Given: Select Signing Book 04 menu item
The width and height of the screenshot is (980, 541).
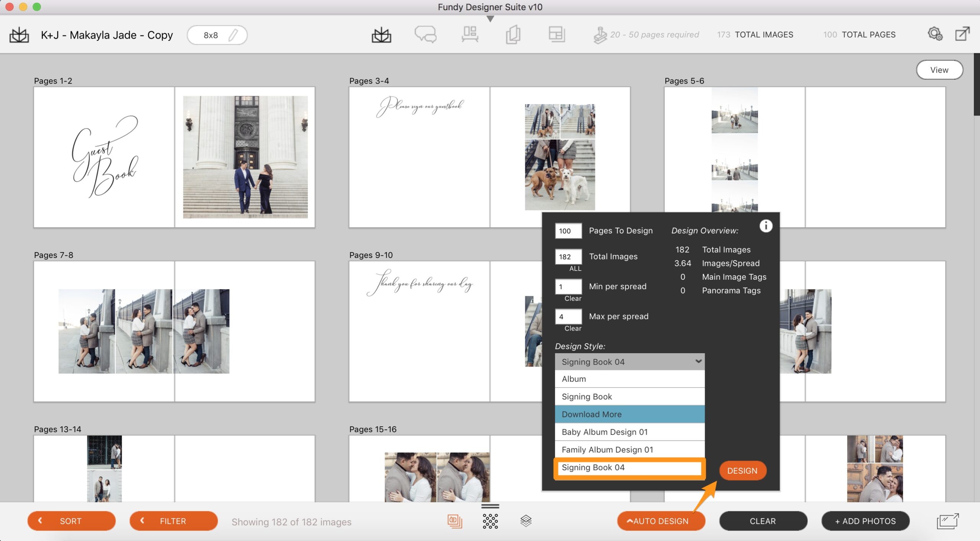Looking at the screenshot, I should tap(629, 467).
